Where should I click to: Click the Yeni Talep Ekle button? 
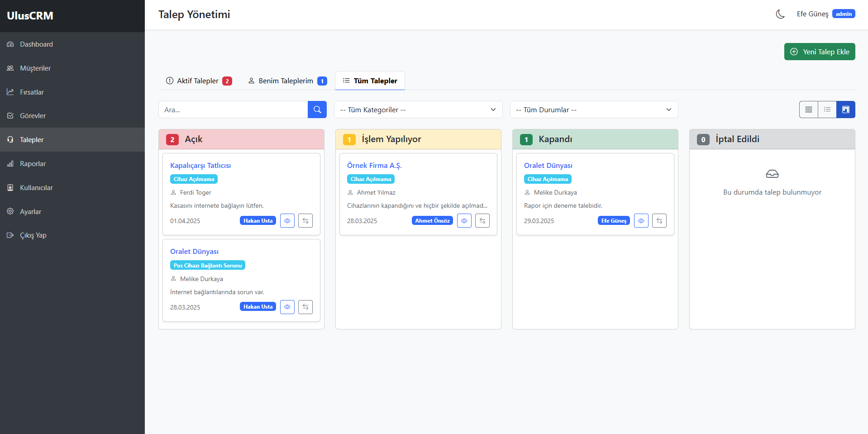tap(820, 52)
